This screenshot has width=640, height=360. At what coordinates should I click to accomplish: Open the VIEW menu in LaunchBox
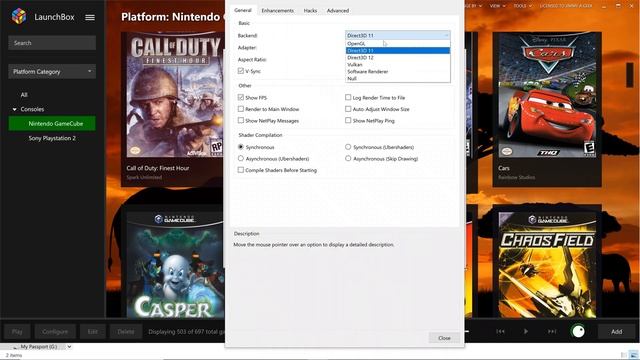(497, 6)
